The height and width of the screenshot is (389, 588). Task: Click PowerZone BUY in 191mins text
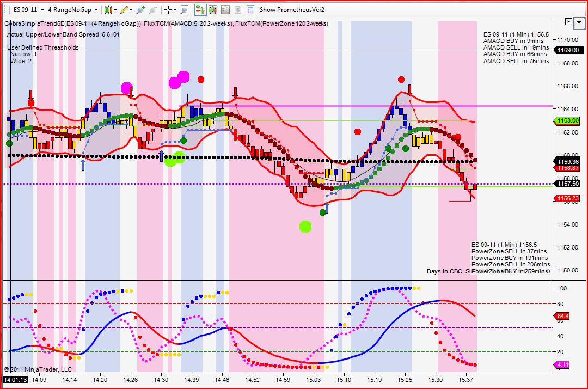coord(510,258)
